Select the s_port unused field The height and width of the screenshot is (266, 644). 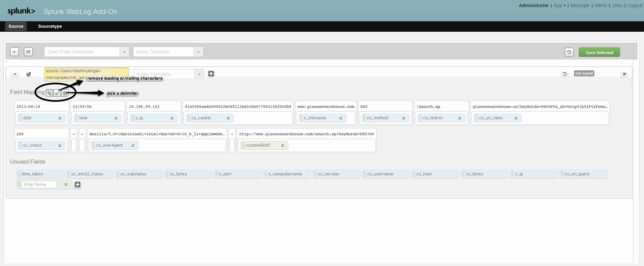(238, 174)
